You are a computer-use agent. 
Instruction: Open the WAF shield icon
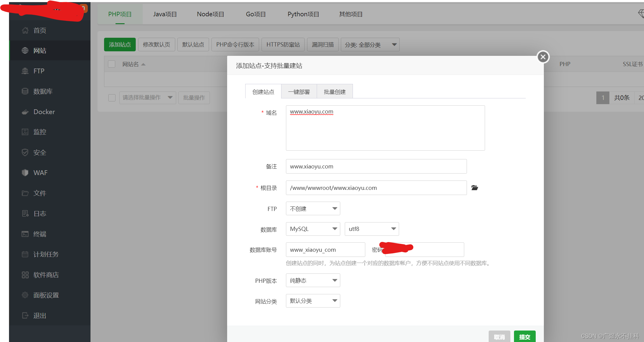point(25,173)
